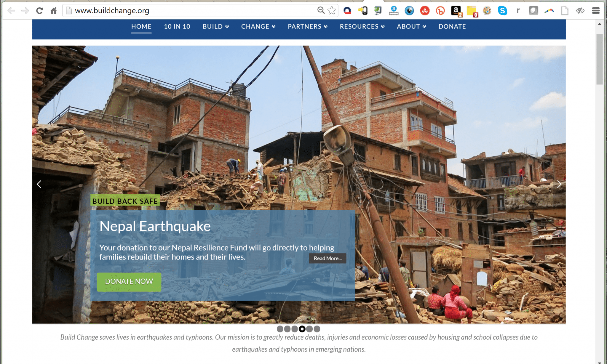607x364 pixels.
Task: Click the blank page extension icon
Action: click(565, 11)
